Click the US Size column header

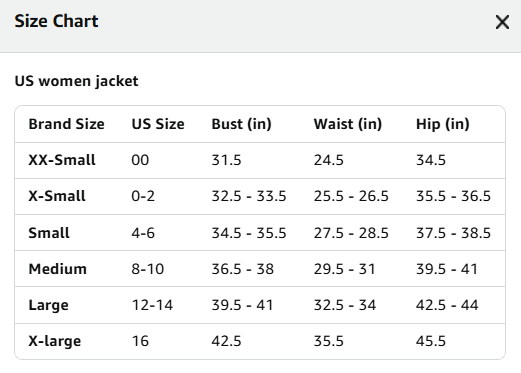[158, 124]
